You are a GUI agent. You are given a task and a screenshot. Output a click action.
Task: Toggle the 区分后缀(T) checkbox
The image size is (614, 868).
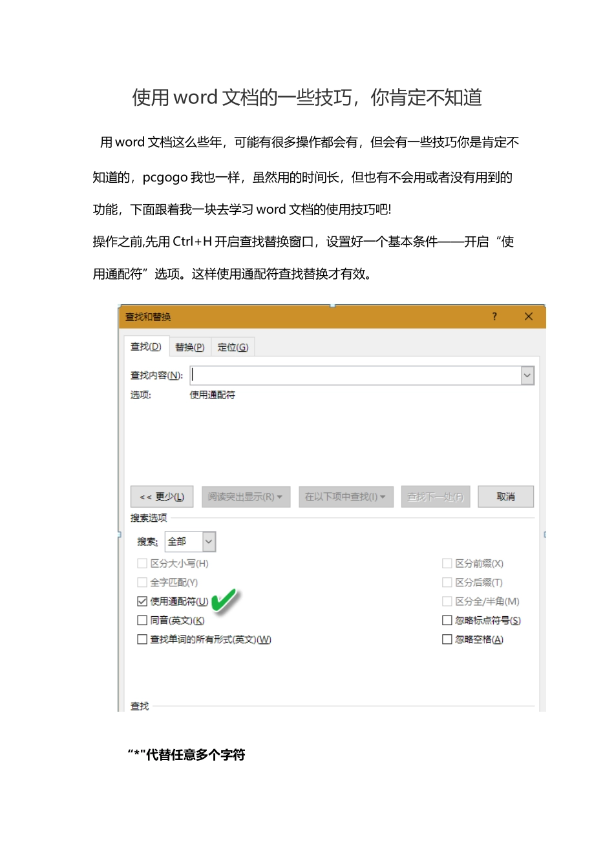point(447,583)
